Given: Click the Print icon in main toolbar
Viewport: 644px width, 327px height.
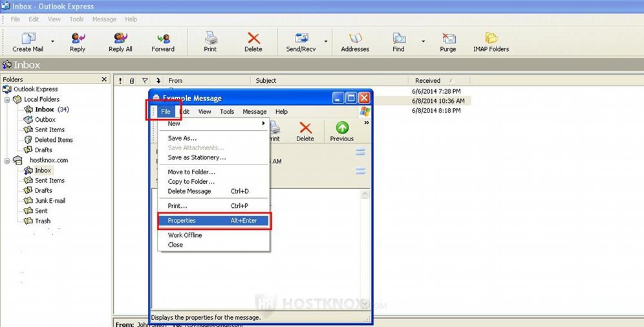Looking at the screenshot, I should coord(210,42).
